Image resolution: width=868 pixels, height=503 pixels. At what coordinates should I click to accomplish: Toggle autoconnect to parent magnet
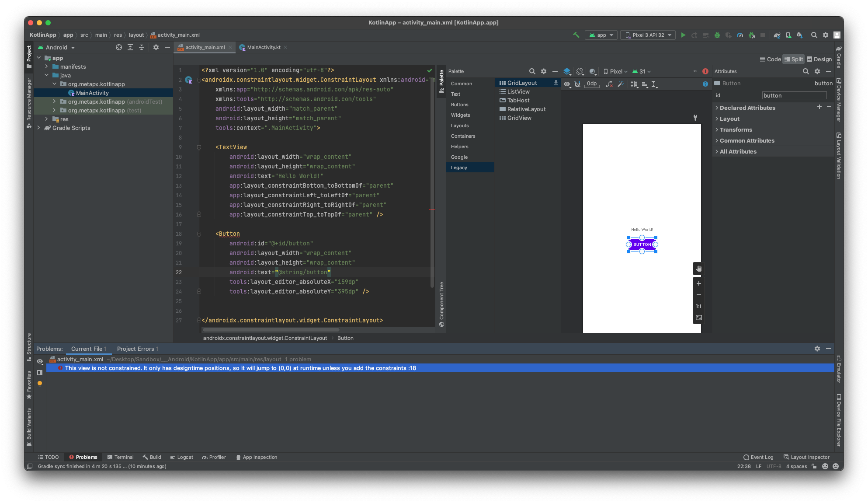point(578,84)
